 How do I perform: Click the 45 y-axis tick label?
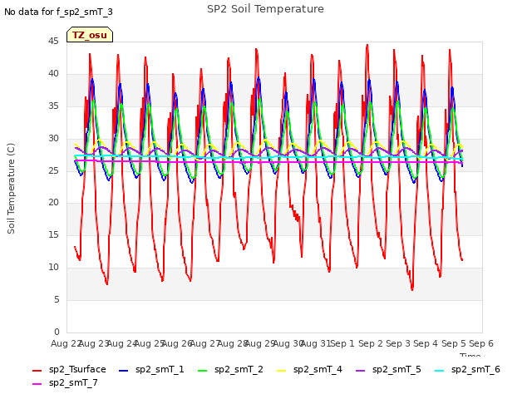click(53, 42)
